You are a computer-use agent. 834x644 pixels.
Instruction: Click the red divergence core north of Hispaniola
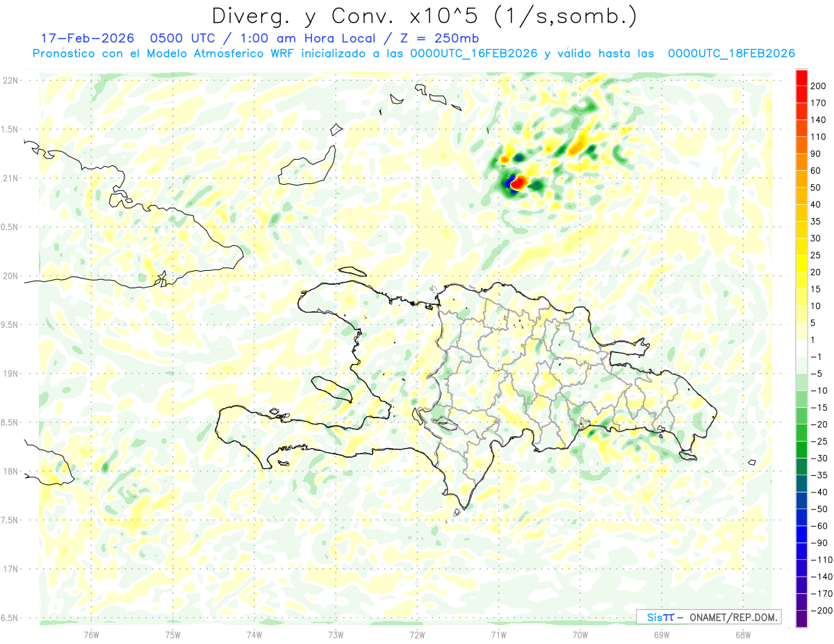point(519,183)
